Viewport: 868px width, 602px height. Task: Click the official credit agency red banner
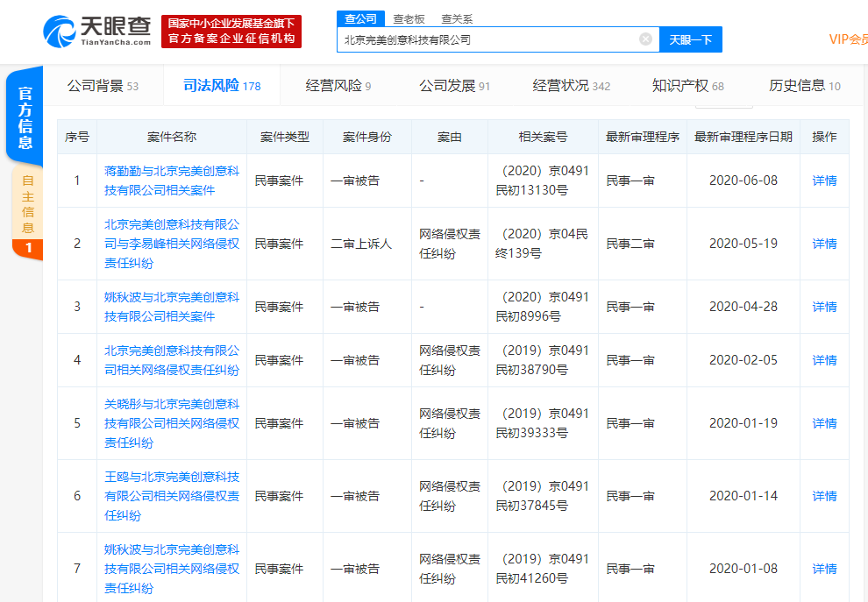tap(231, 32)
